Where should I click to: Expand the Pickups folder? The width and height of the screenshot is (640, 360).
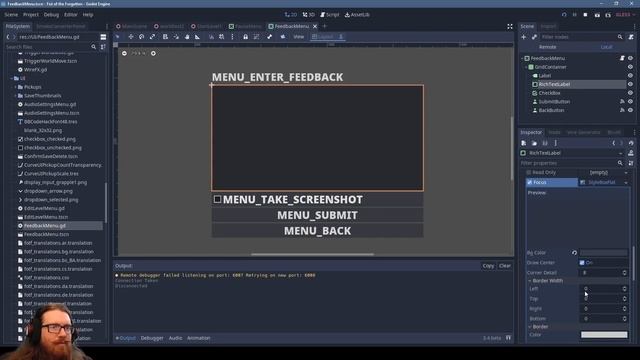[x=16, y=87]
